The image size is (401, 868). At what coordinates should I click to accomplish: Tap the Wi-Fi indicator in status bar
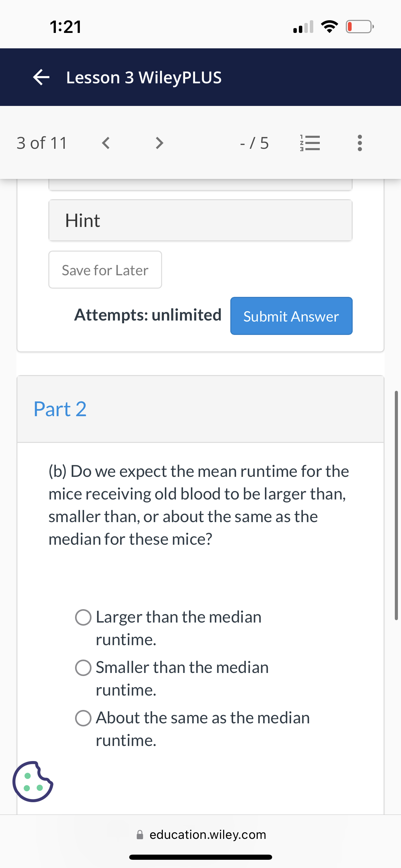tap(329, 26)
